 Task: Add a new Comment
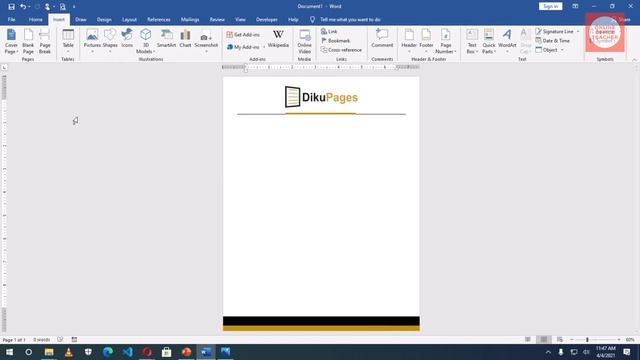[382, 39]
